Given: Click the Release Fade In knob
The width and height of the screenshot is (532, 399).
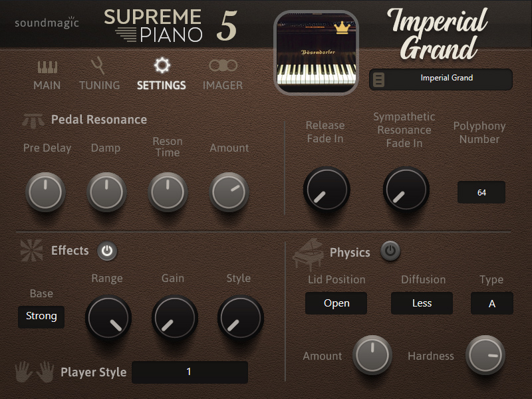Looking at the screenshot, I should pos(327,190).
